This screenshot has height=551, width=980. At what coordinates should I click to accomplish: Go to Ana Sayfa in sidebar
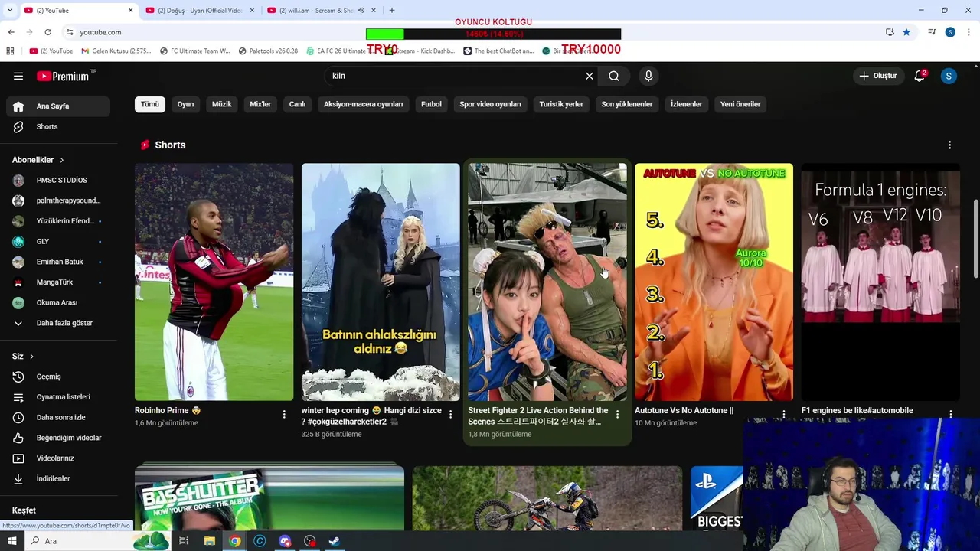[58, 106]
